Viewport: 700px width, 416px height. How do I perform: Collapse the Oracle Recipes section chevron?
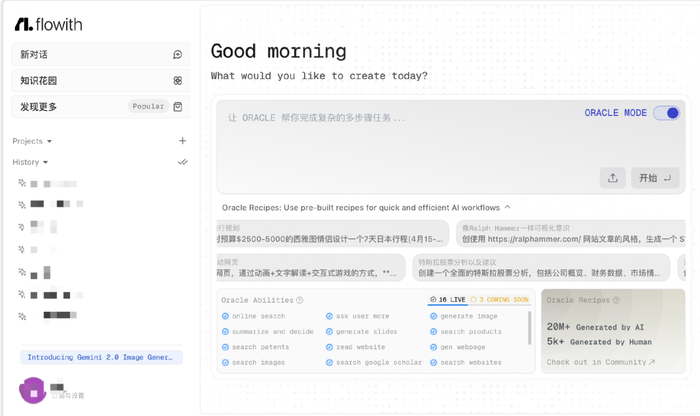coord(507,207)
